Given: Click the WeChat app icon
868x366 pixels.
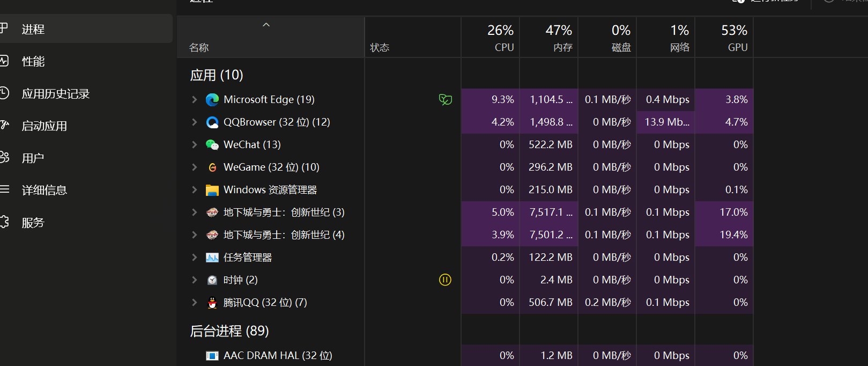Looking at the screenshot, I should (212, 144).
